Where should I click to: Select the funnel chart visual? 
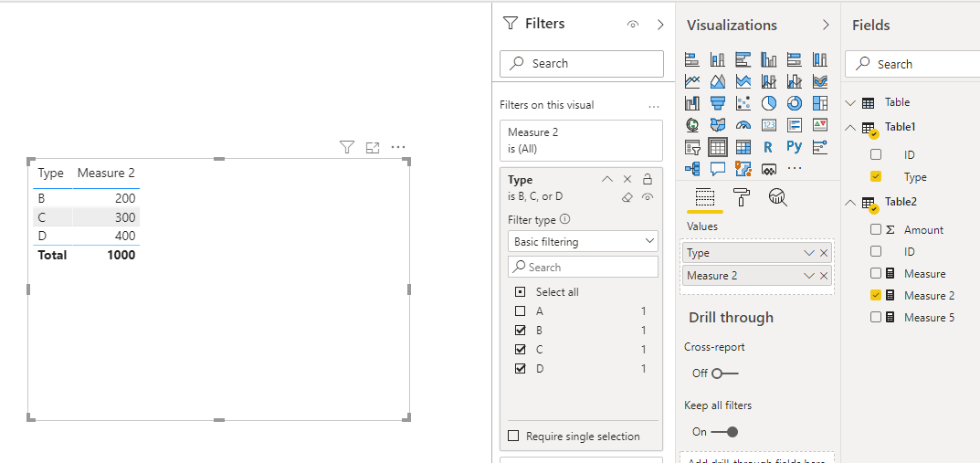(x=718, y=103)
